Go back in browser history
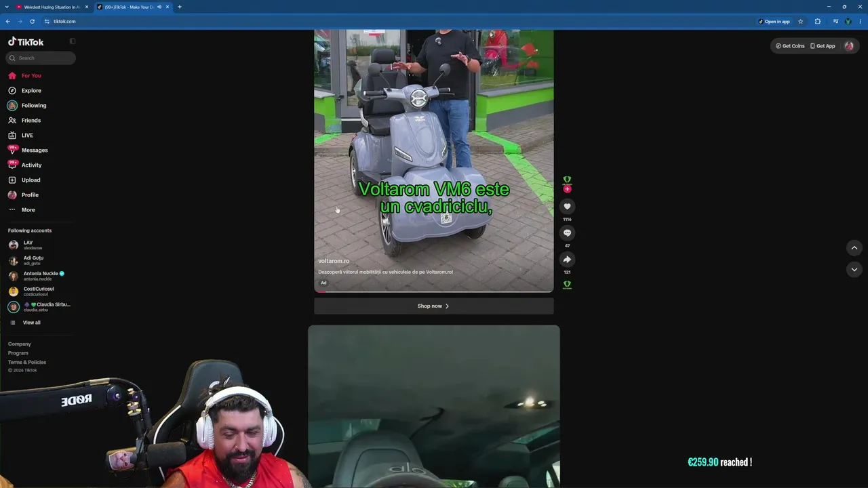This screenshot has width=868, height=488. pyautogui.click(x=8, y=22)
